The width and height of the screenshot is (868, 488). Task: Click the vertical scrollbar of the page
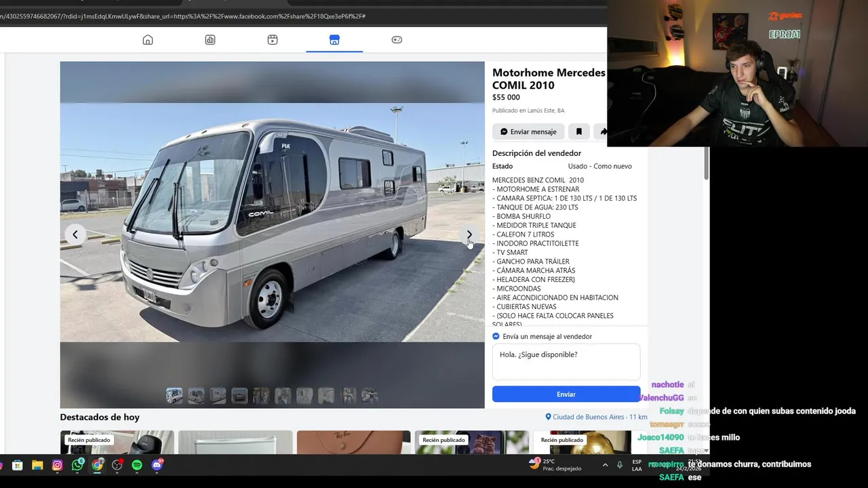tap(706, 163)
